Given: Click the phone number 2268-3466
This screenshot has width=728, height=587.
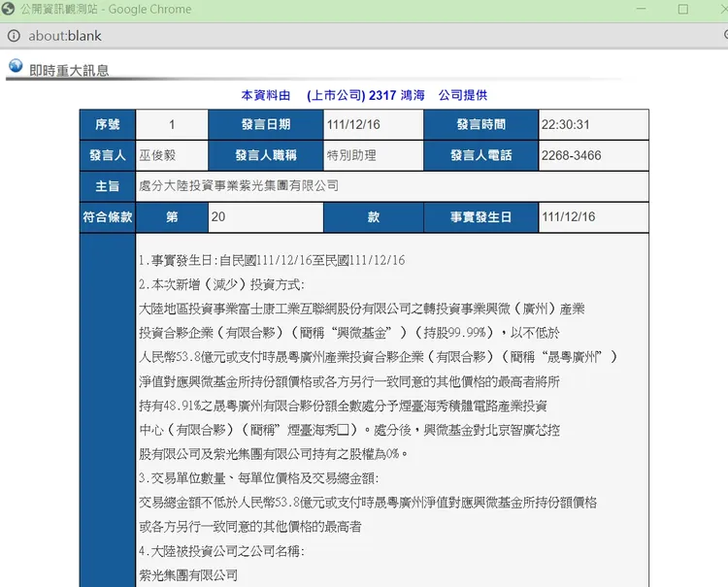Looking at the screenshot, I should tap(571, 155).
